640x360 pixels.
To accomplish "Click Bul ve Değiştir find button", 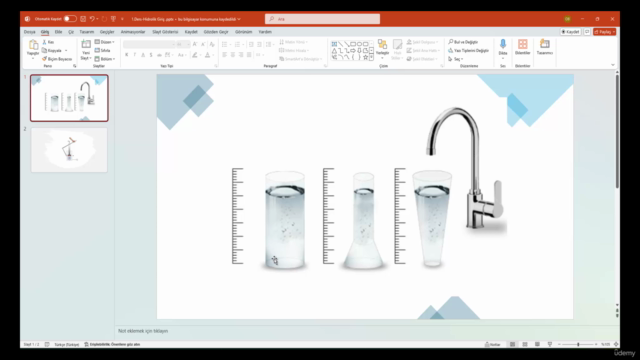I will click(463, 42).
